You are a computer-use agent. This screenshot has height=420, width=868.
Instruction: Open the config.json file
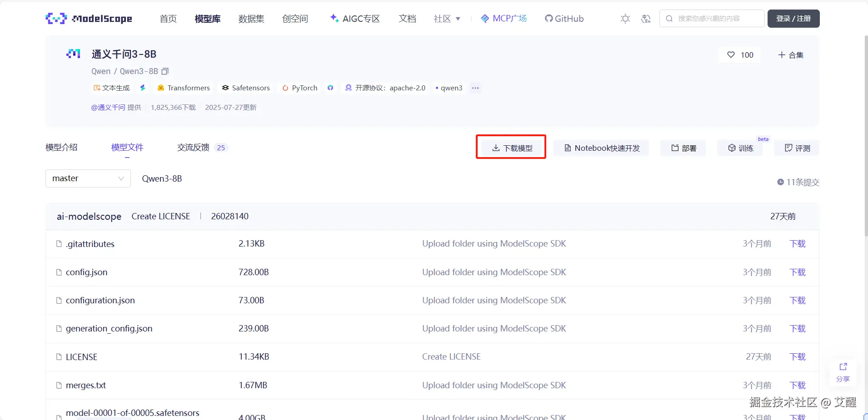click(87, 272)
